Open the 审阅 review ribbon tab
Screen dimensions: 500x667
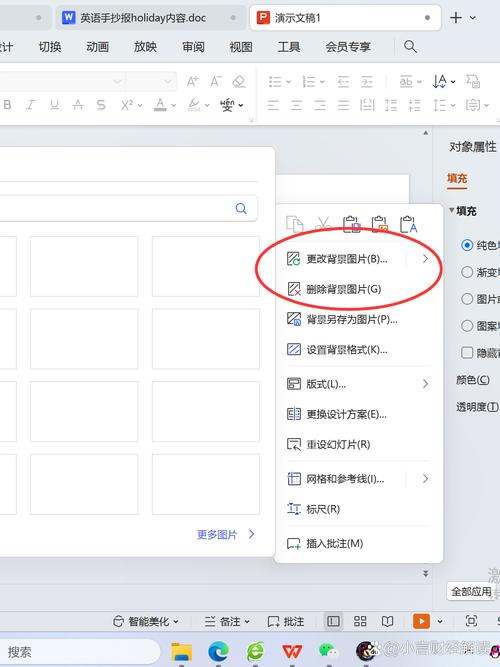point(193,46)
